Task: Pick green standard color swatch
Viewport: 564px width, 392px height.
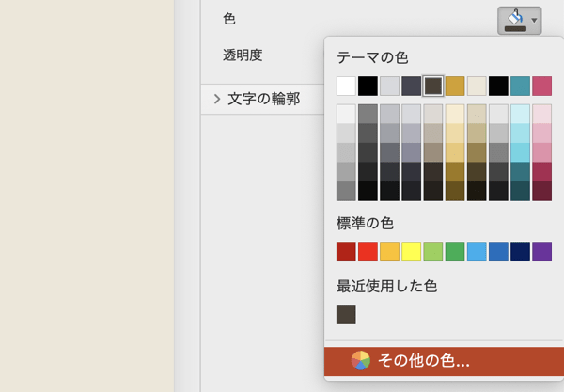Action: click(455, 251)
